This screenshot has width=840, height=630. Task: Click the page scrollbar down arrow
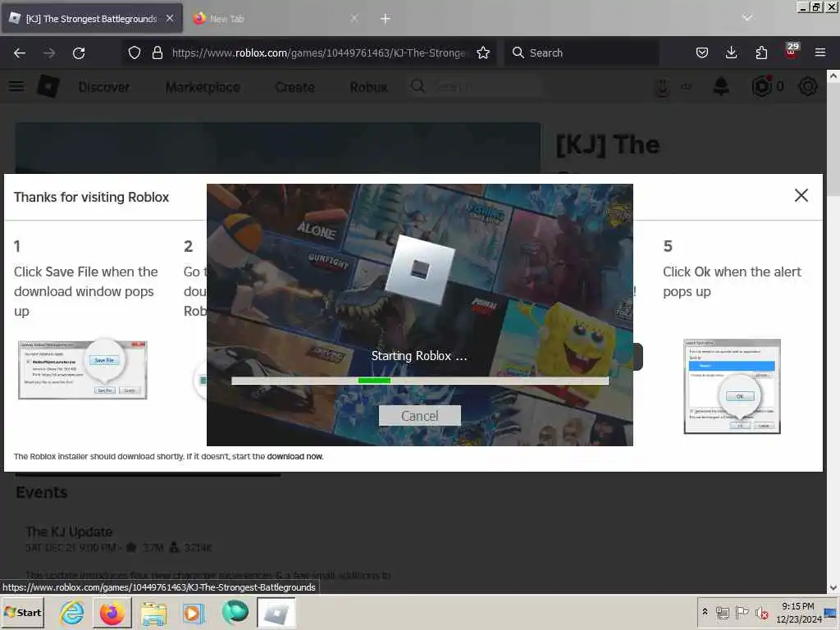833,587
